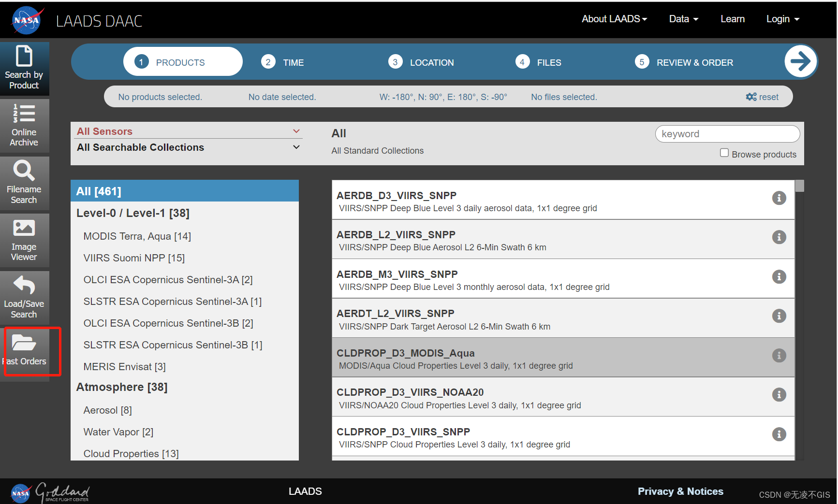Select VIIRS Suomi NPP [15]
This screenshot has width=838, height=504.
click(134, 258)
